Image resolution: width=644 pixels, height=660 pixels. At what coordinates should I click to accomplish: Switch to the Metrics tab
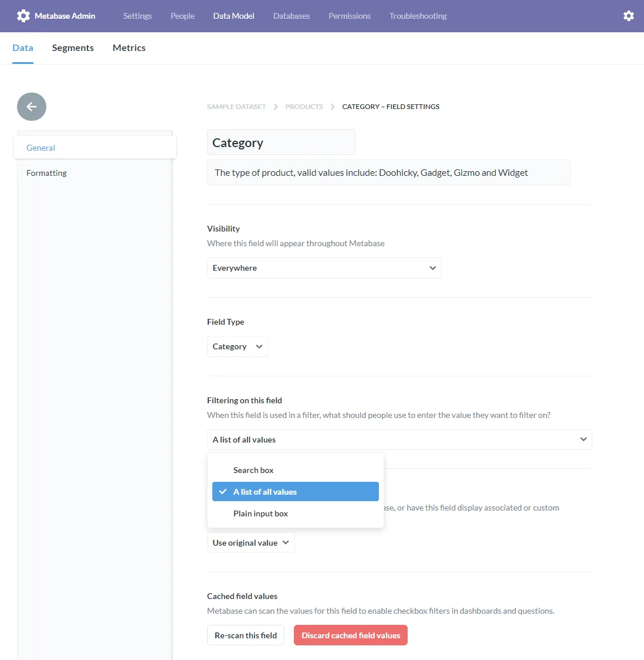pos(128,47)
